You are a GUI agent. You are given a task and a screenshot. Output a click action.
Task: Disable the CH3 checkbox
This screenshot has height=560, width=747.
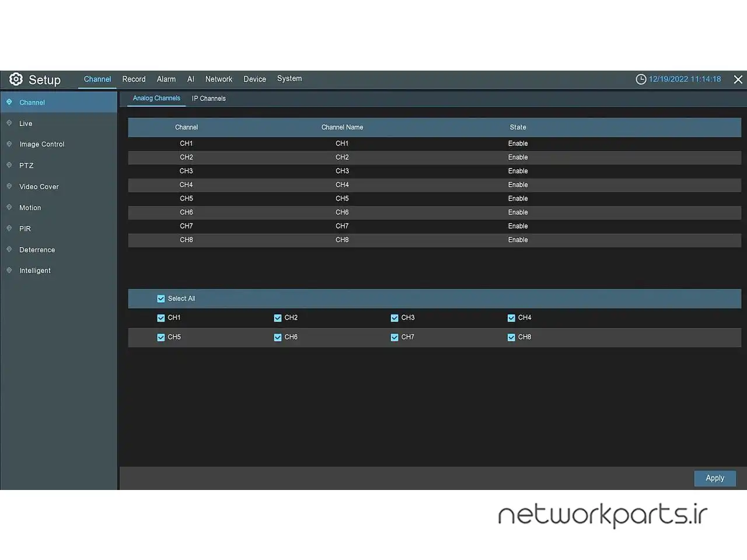tap(395, 318)
